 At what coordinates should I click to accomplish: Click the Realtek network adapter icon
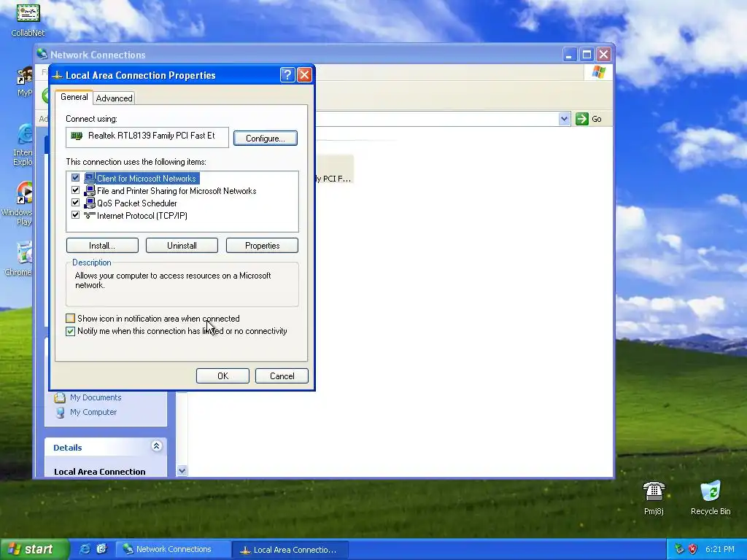point(76,136)
